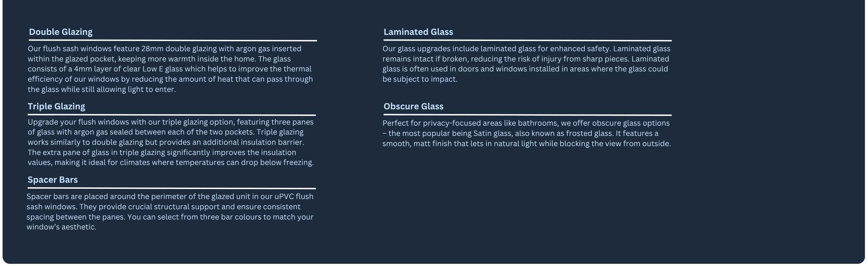Click the white divider under Spacer Bars

[172, 188]
